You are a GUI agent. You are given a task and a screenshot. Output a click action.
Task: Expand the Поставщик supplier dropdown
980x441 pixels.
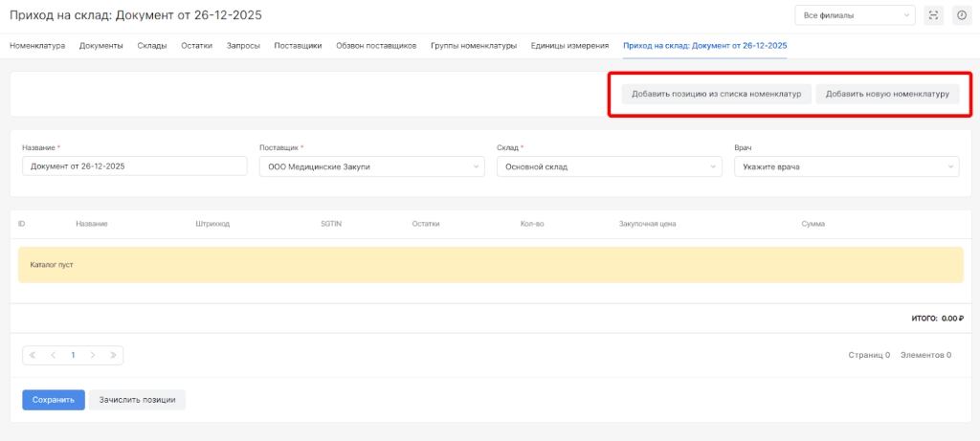coord(371,166)
